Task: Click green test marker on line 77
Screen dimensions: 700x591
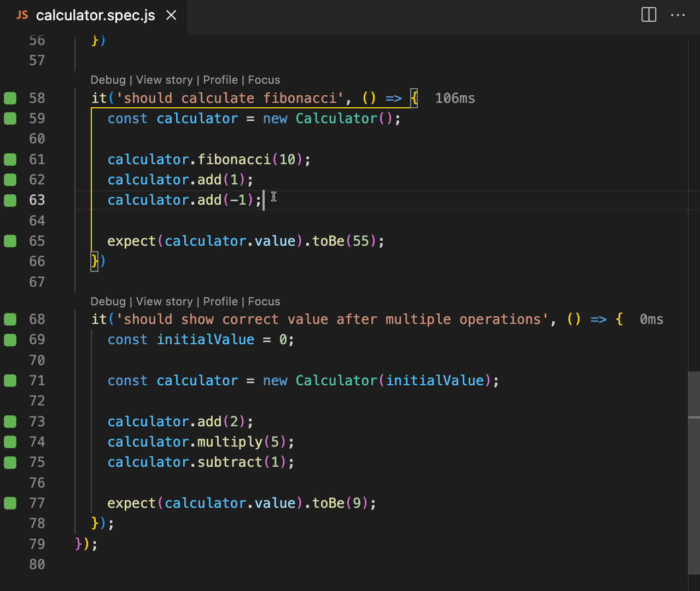Action: point(10,503)
